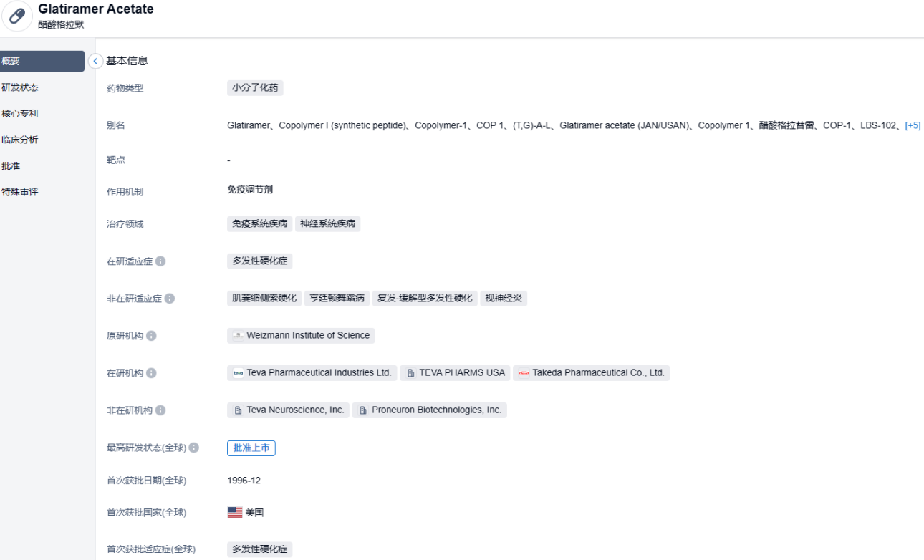Open Weizmann Institute of Science organization tag
Image resolution: width=924 pixels, height=560 pixels.
coord(301,336)
